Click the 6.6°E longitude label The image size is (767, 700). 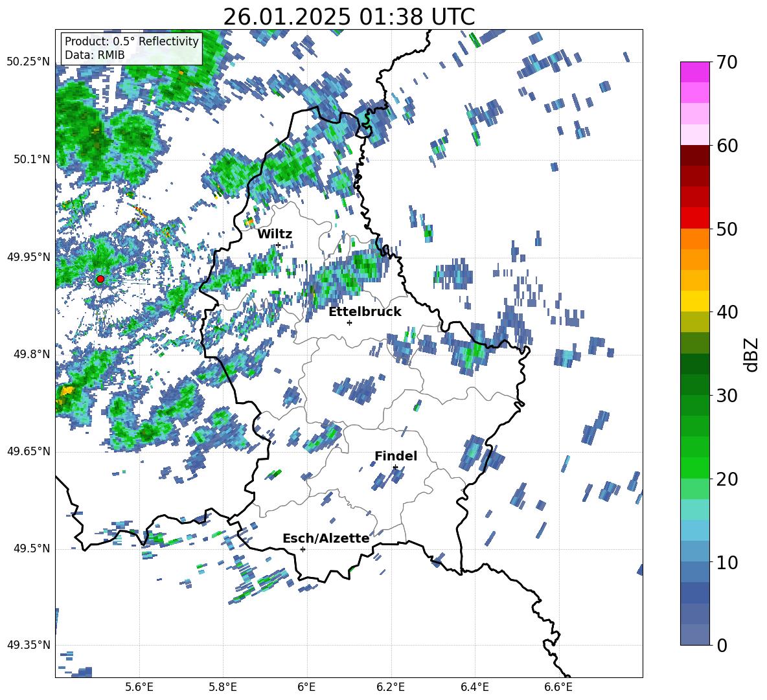[558, 688]
